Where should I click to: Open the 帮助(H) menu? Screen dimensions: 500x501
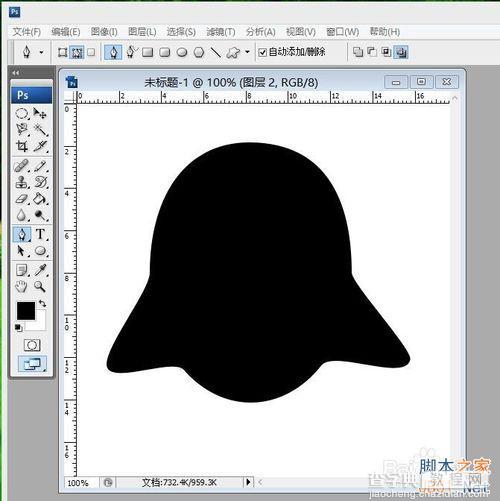click(385, 32)
